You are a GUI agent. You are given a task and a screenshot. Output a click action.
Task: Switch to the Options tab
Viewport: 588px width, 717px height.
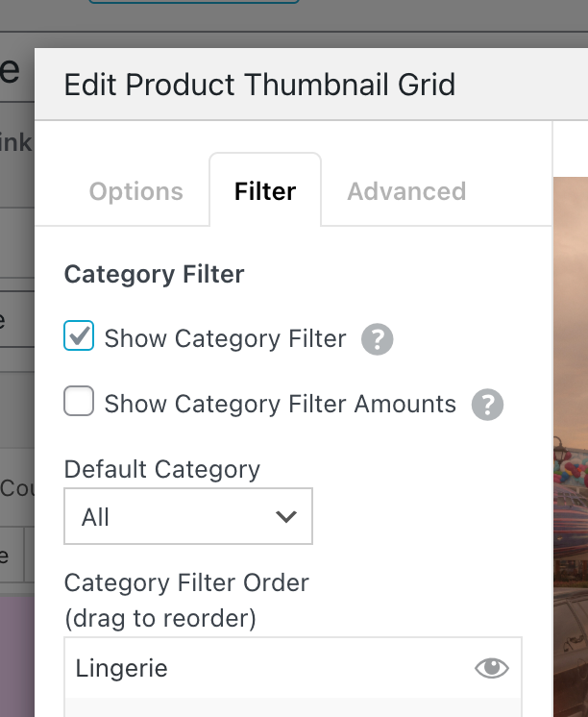[135, 191]
